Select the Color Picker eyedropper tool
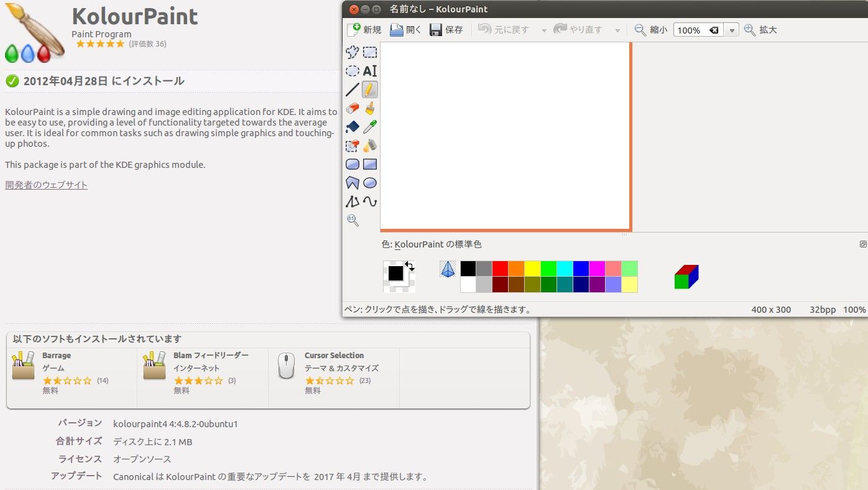 coord(370,127)
